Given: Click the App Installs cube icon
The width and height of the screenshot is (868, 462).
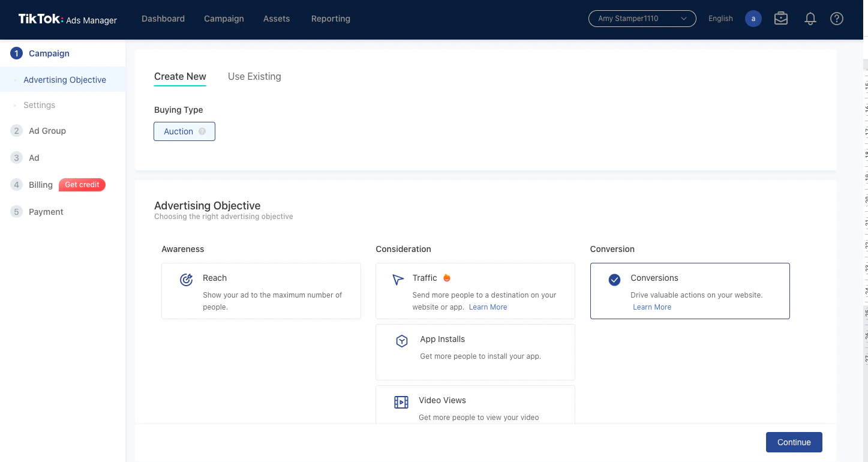Looking at the screenshot, I should pyautogui.click(x=402, y=341).
